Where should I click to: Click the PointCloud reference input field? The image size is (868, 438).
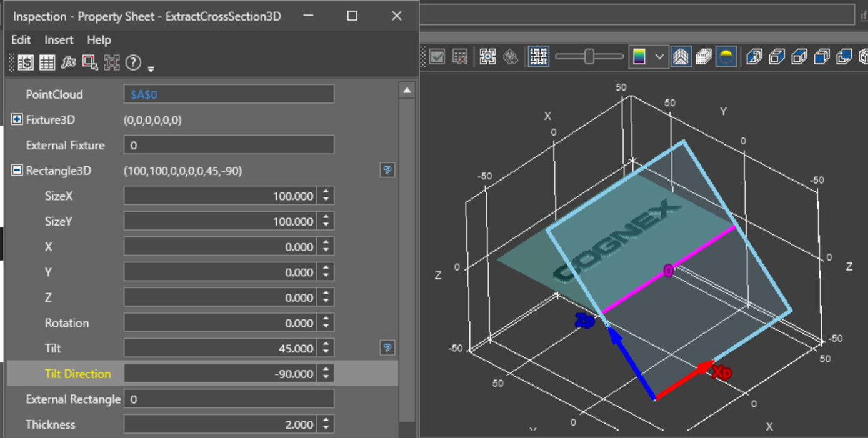[229, 94]
